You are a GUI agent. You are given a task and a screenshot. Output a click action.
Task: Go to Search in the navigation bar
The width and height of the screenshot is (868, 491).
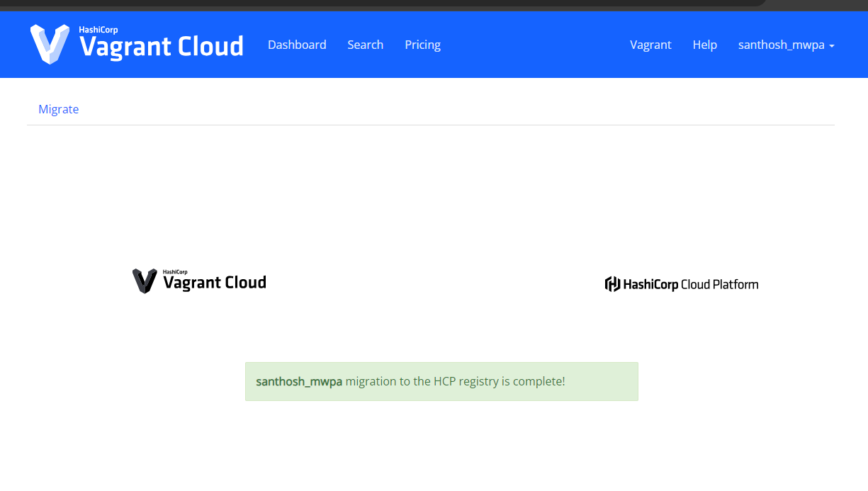click(365, 45)
